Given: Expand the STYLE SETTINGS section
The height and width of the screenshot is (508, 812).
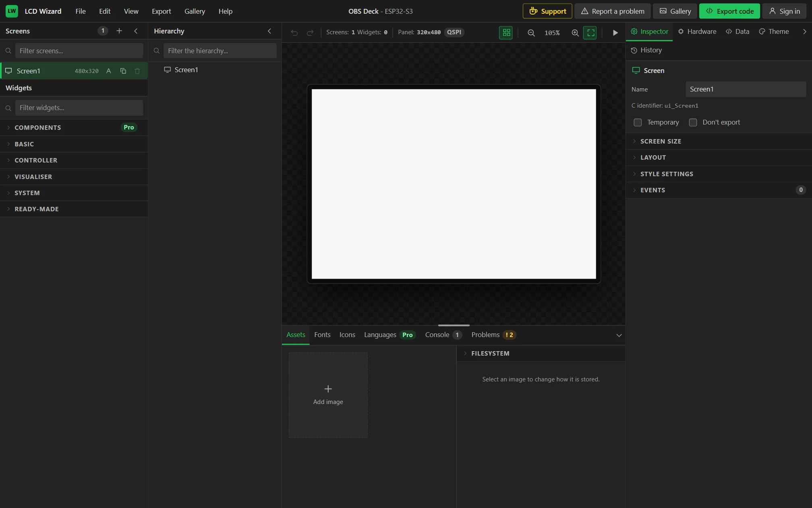Looking at the screenshot, I should [x=719, y=174].
